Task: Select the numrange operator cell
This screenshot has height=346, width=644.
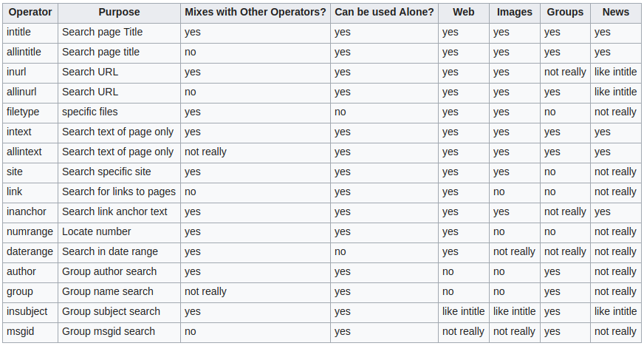Action: coord(30,233)
